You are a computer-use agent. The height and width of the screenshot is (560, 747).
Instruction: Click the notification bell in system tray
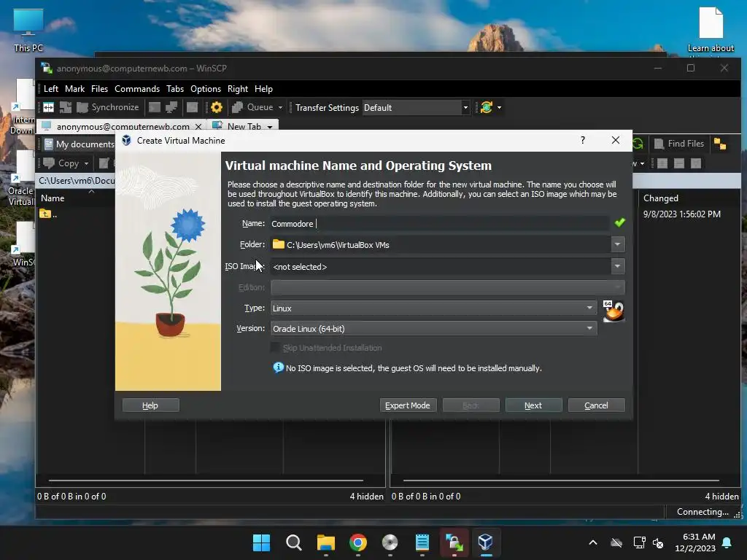click(727, 542)
